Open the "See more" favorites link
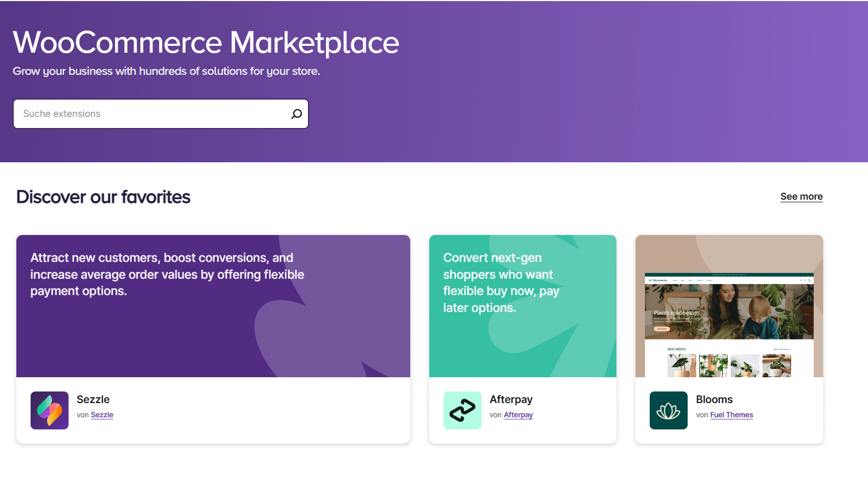 pyautogui.click(x=801, y=197)
